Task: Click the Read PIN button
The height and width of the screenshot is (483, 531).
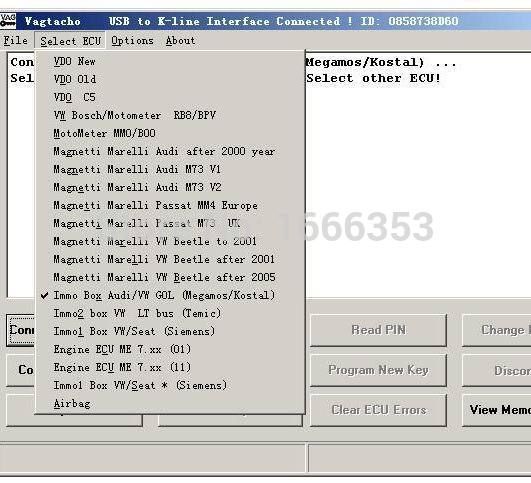Action: click(378, 330)
